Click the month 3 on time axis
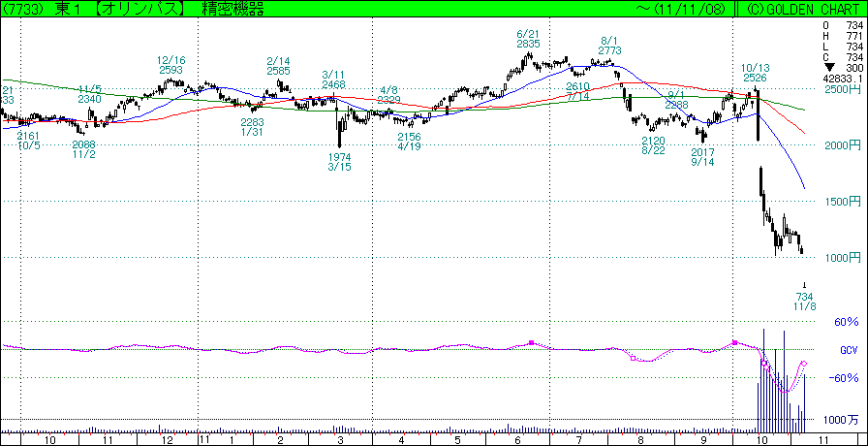This screenshot has height=446, width=868. (x=340, y=440)
